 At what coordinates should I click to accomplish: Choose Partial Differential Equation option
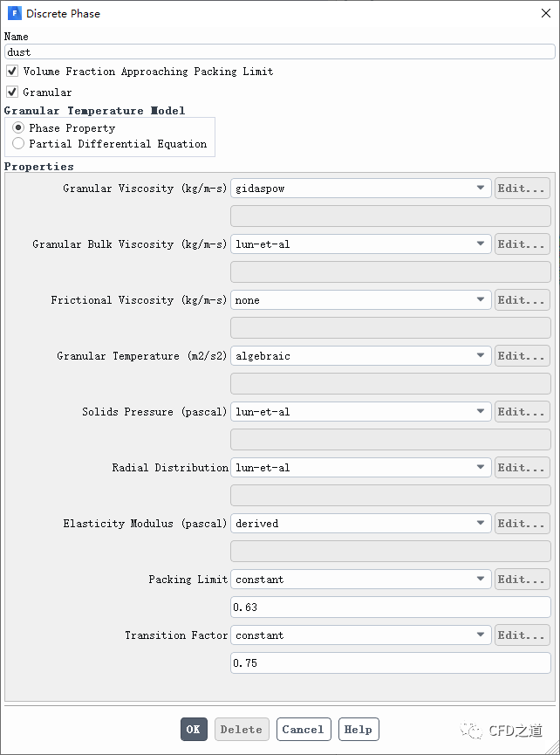point(18,144)
